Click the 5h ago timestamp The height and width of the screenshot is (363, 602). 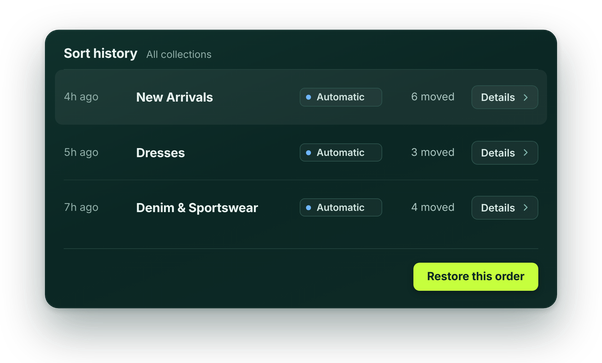point(81,152)
